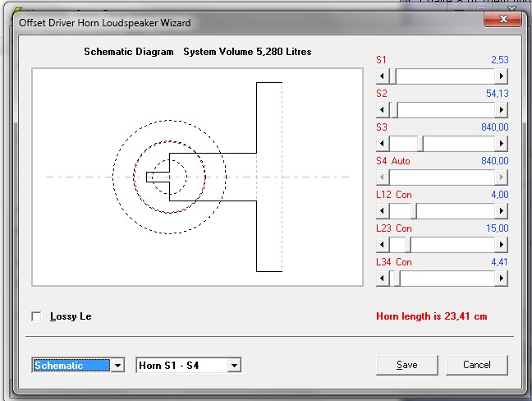Image resolution: width=532 pixels, height=401 pixels.
Task: Close the Horn Loudspeaker Wizard window
Action: tap(502, 20)
